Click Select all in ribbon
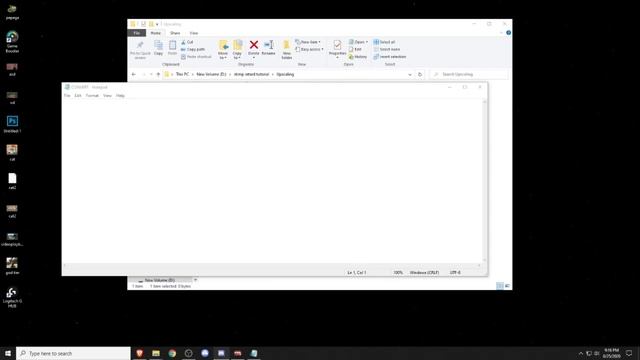 (x=384, y=42)
